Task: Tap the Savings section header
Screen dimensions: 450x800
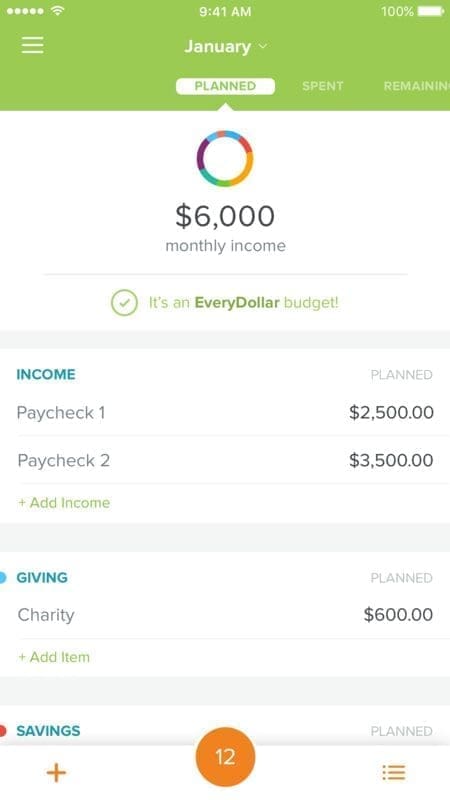Action: tap(48, 731)
